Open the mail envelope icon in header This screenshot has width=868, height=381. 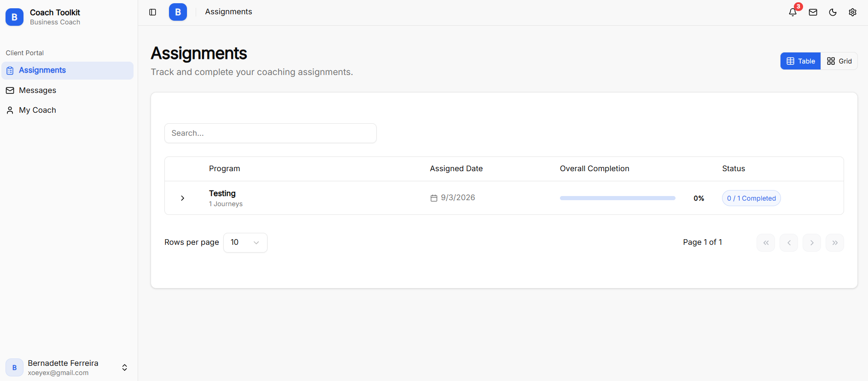(x=813, y=12)
